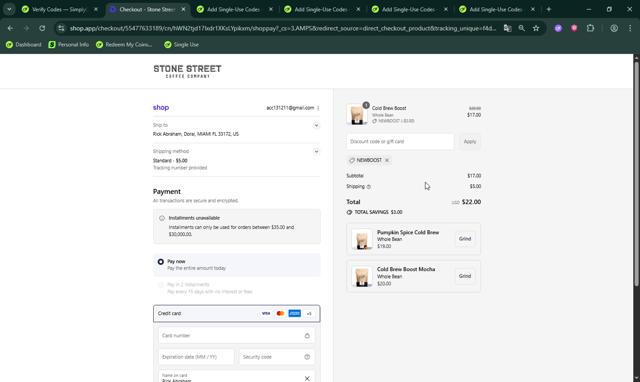Switch to the last Add Single-Use Codes tab

click(x=496, y=9)
